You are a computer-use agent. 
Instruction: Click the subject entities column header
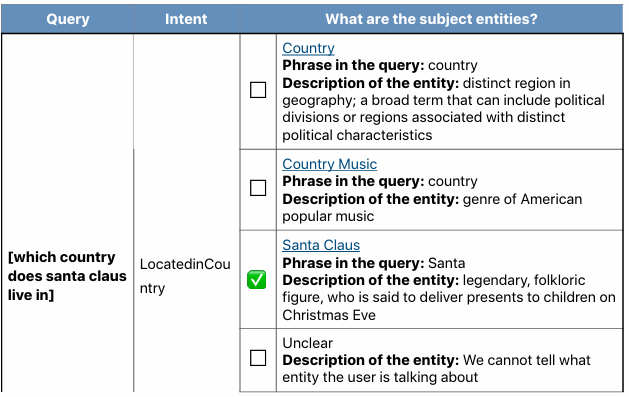pos(431,19)
